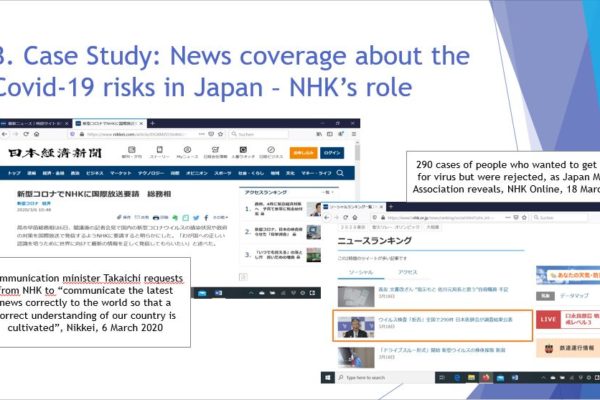Click the red LIVE banner on the NHK page

click(x=568, y=320)
